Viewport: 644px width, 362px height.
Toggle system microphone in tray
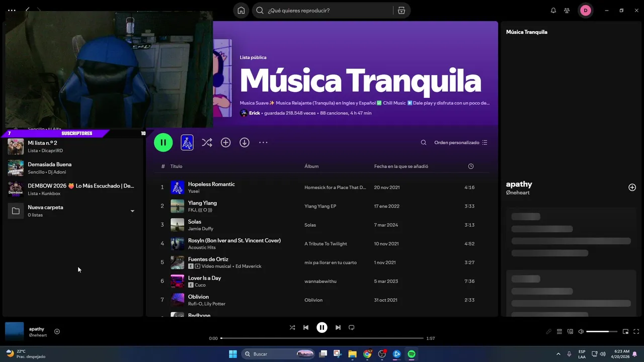click(569, 354)
